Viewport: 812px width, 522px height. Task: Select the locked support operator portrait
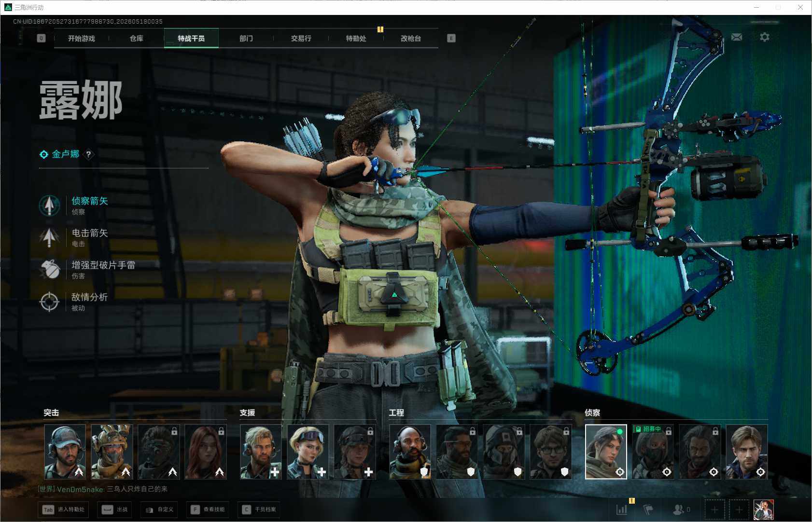355,452
